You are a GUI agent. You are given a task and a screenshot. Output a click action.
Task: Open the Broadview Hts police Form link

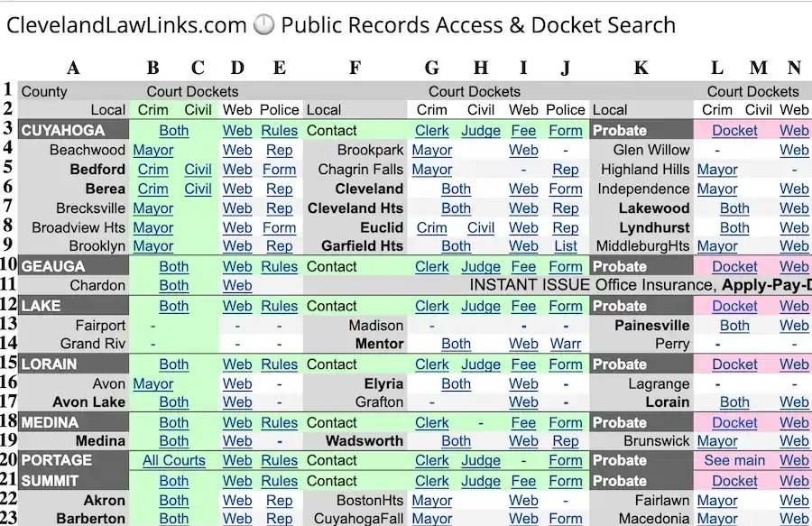(x=279, y=227)
